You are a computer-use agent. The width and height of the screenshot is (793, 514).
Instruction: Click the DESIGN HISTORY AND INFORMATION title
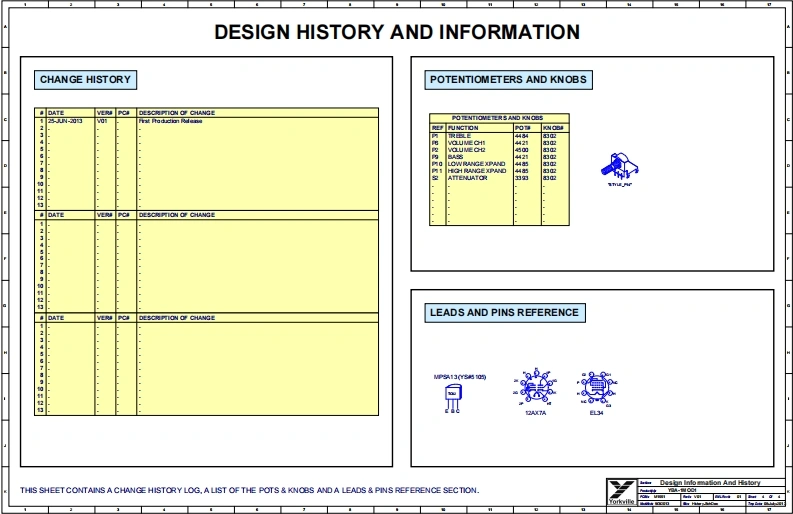click(x=397, y=32)
